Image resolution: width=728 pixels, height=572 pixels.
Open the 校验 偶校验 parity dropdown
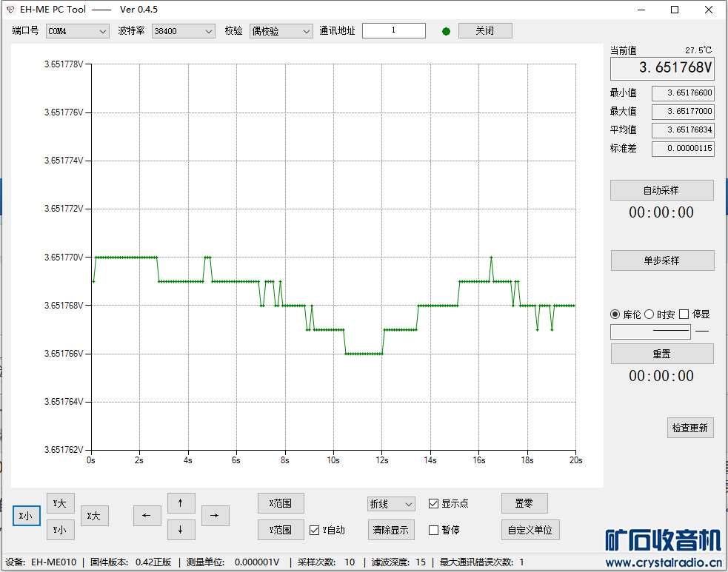pyautogui.click(x=281, y=31)
